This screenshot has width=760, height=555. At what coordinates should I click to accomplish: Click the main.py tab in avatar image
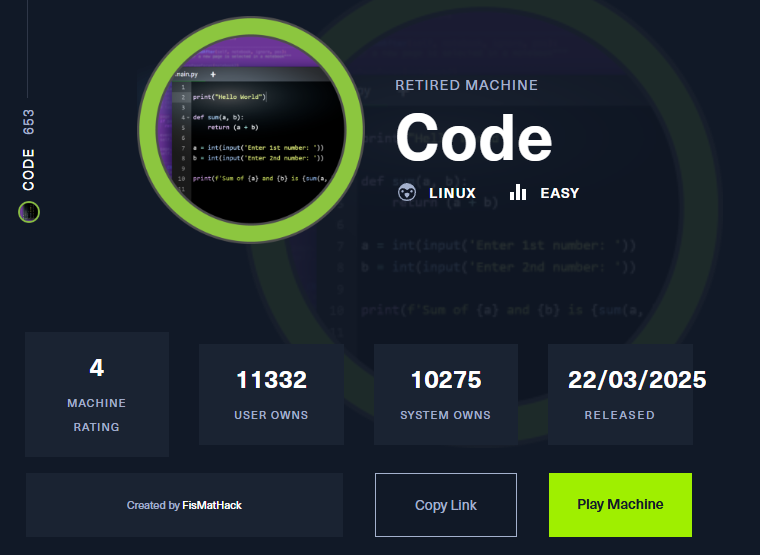(x=187, y=74)
